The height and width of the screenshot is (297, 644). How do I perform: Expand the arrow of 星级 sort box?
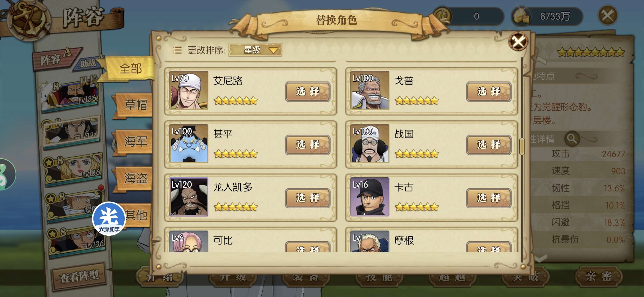pos(273,50)
